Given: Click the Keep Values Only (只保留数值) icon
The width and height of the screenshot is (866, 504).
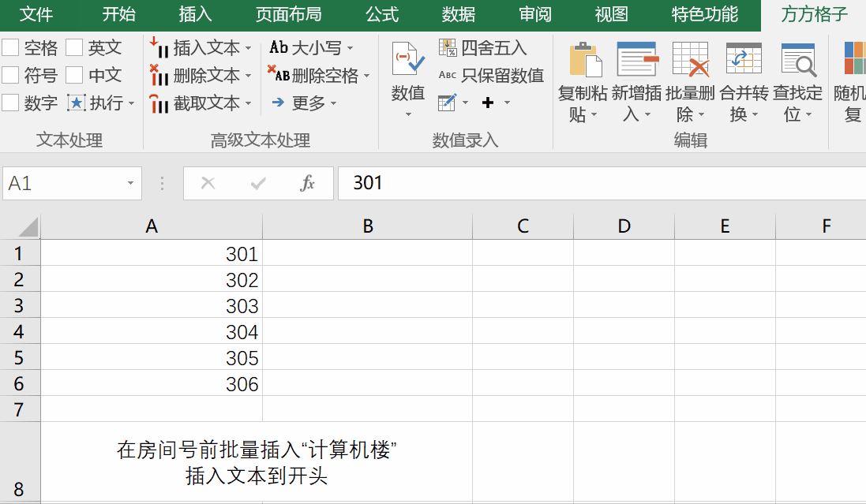Looking at the screenshot, I should coord(448,75).
